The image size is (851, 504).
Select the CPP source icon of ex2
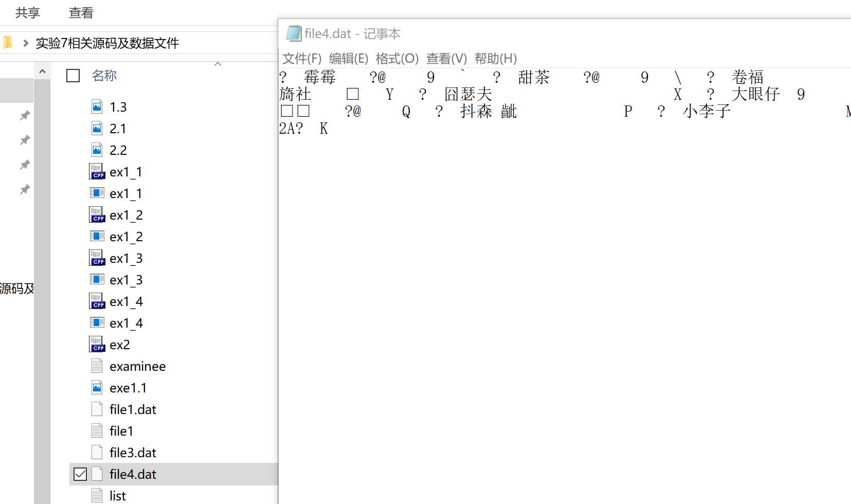coord(97,345)
